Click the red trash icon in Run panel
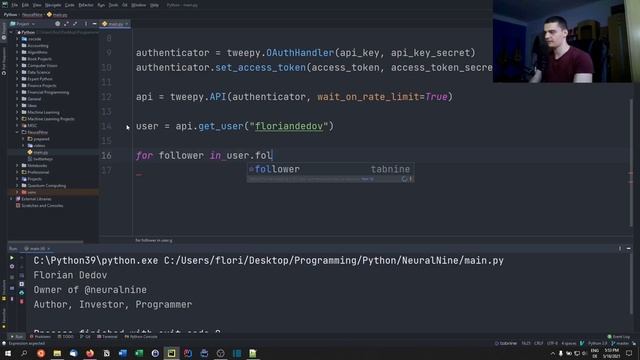Screen dimensions: 640x360 22,301
